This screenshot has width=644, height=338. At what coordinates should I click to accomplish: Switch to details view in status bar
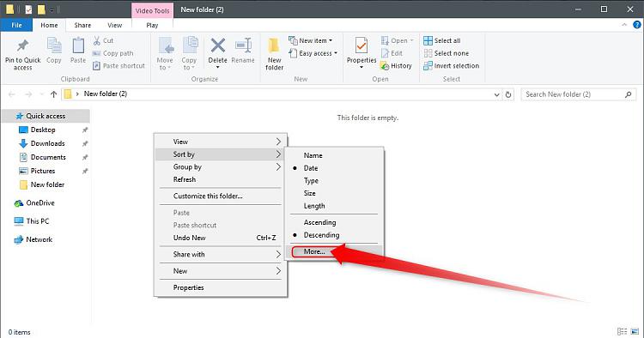[623, 331]
